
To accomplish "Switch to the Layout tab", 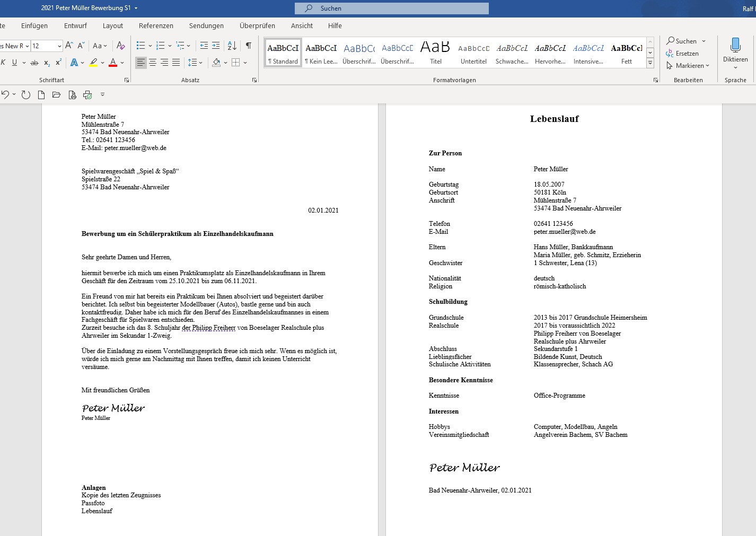I will click(113, 25).
